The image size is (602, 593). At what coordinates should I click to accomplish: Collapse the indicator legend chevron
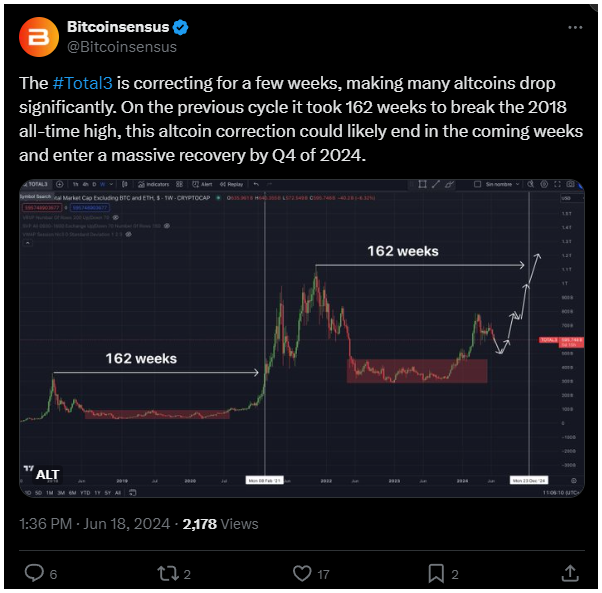(x=28, y=243)
